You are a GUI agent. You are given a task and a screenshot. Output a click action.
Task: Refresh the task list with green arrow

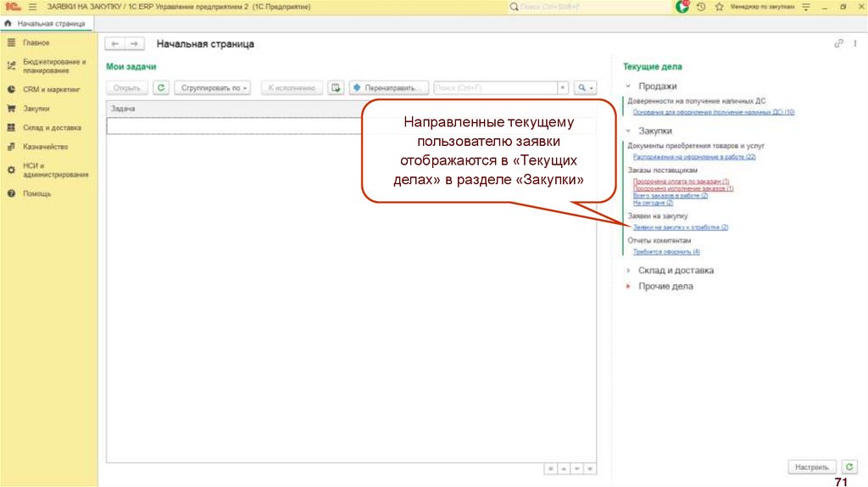click(x=161, y=88)
